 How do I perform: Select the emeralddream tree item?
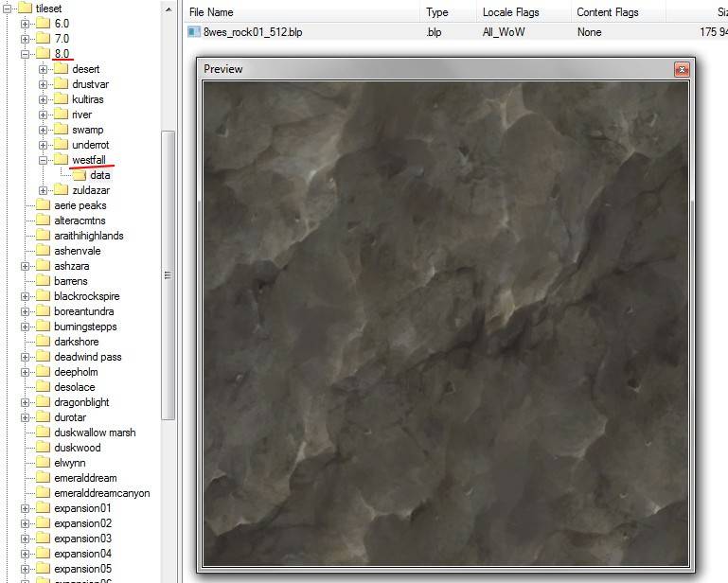coord(85,478)
